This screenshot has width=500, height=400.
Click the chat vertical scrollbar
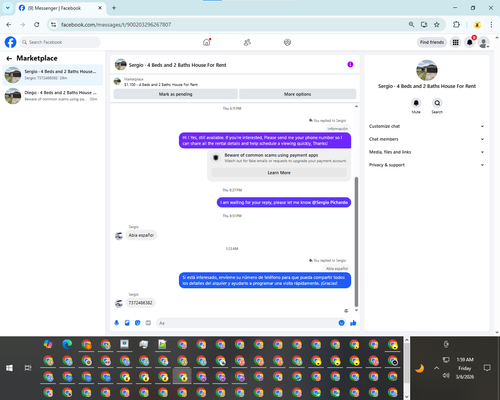click(356, 242)
